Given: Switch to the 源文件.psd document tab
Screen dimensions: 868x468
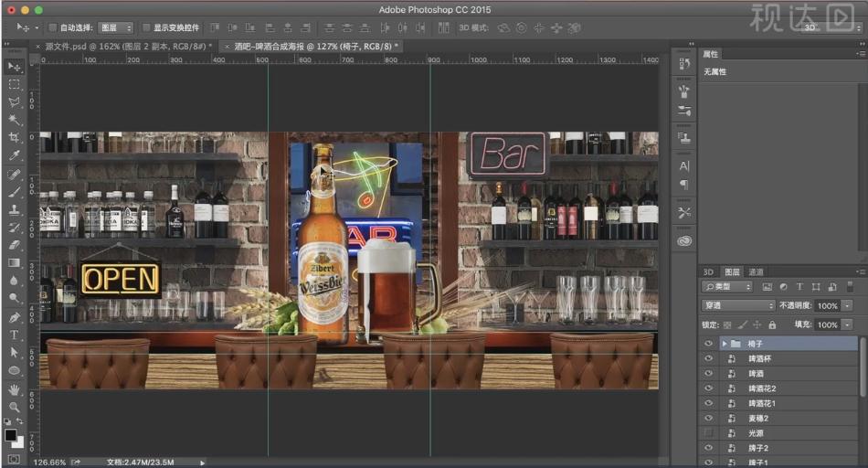Looking at the screenshot, I should point(128,47).
